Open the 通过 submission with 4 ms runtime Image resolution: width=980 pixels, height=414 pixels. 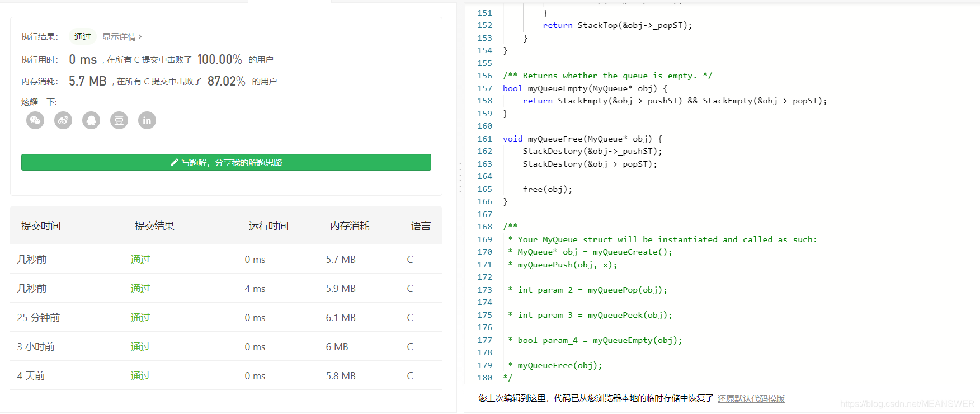coord(140,289)
